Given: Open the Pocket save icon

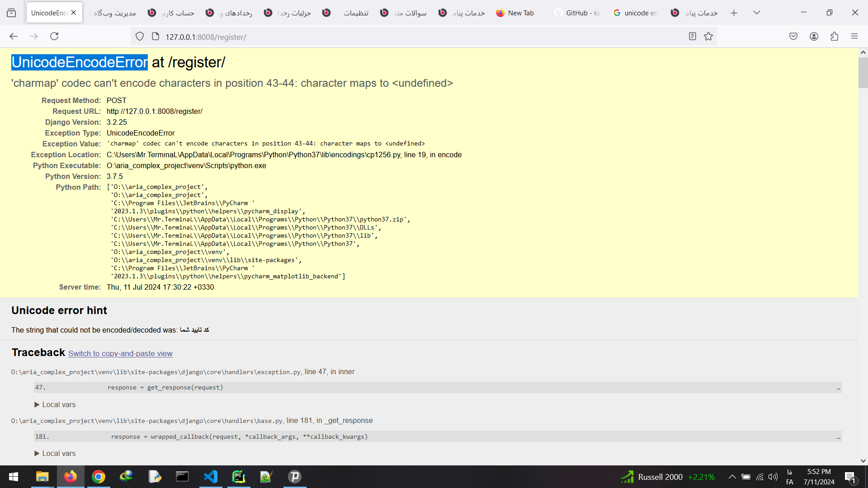Looking at the screenshot, I should (x=793, y=37).
